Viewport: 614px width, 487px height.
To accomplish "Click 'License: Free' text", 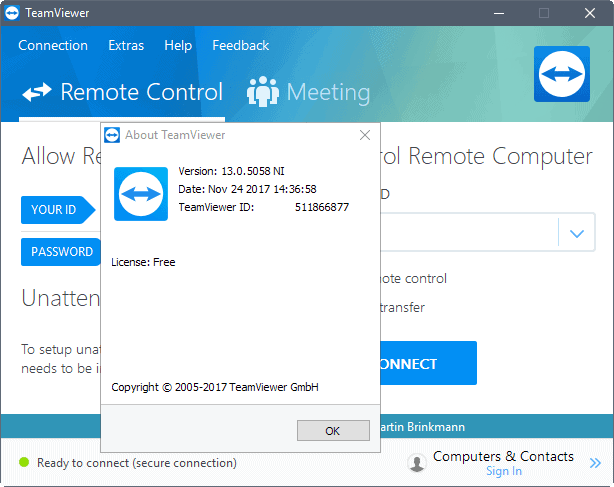I will coord(143,262).
